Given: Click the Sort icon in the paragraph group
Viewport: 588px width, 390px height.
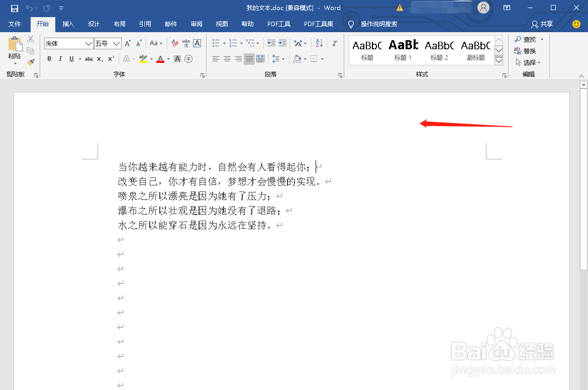Looking at the screenshot, I should [x=319, y=44].
